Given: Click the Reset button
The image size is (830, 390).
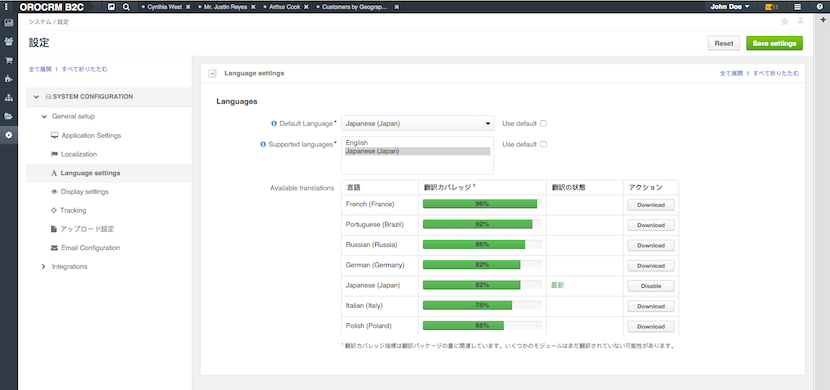Looking at the screenshot, I should 724,43.
